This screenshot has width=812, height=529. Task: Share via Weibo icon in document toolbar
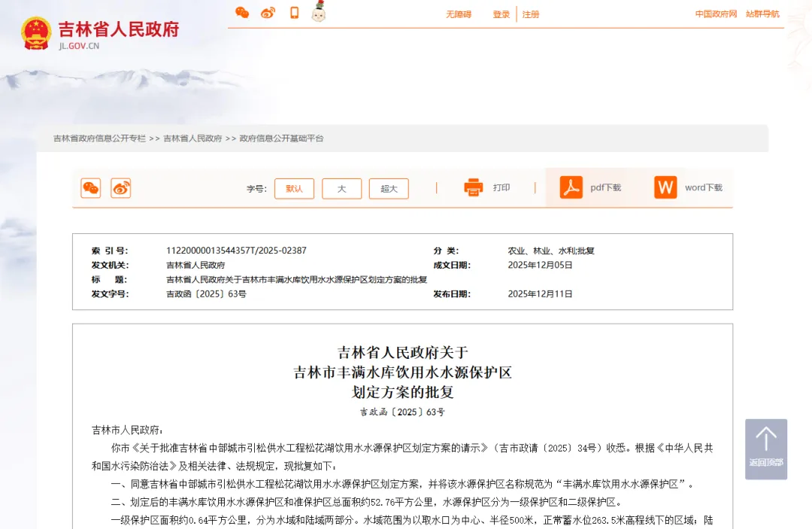[121, 188]
